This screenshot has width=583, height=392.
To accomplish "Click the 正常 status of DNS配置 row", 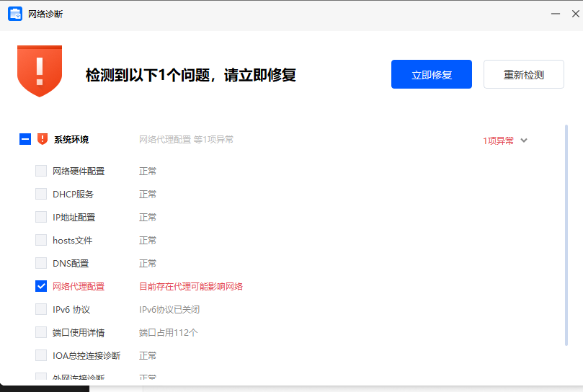I will coord(148,263).
